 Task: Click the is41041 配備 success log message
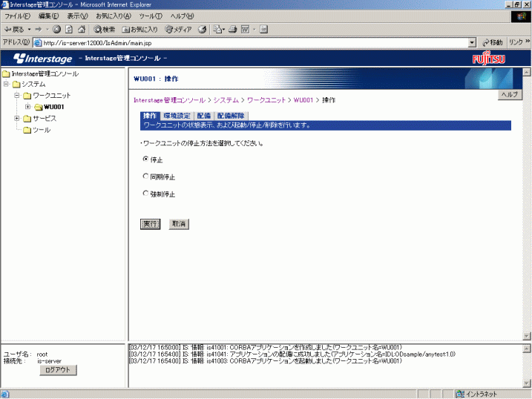(292, 355)
